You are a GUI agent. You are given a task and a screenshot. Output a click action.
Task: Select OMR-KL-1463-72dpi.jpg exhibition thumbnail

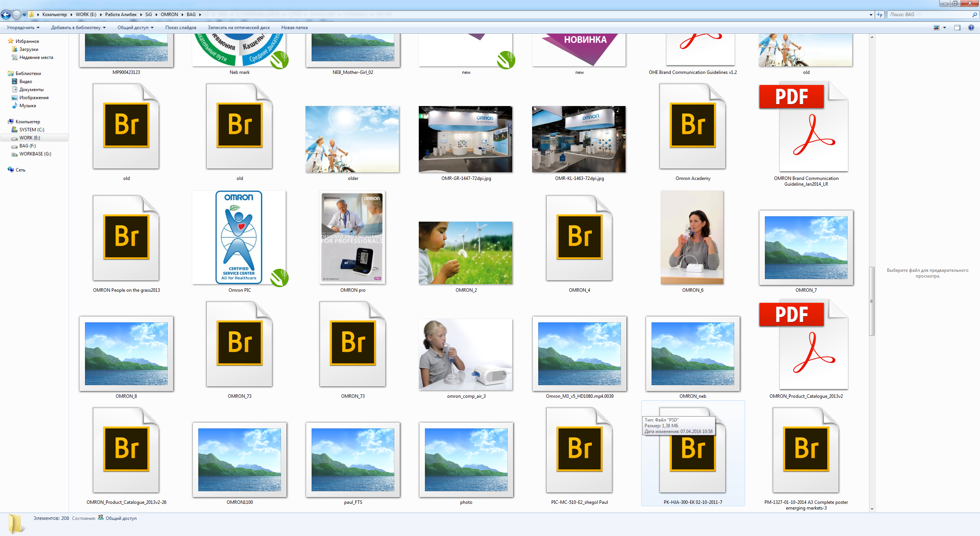(579, 139)
